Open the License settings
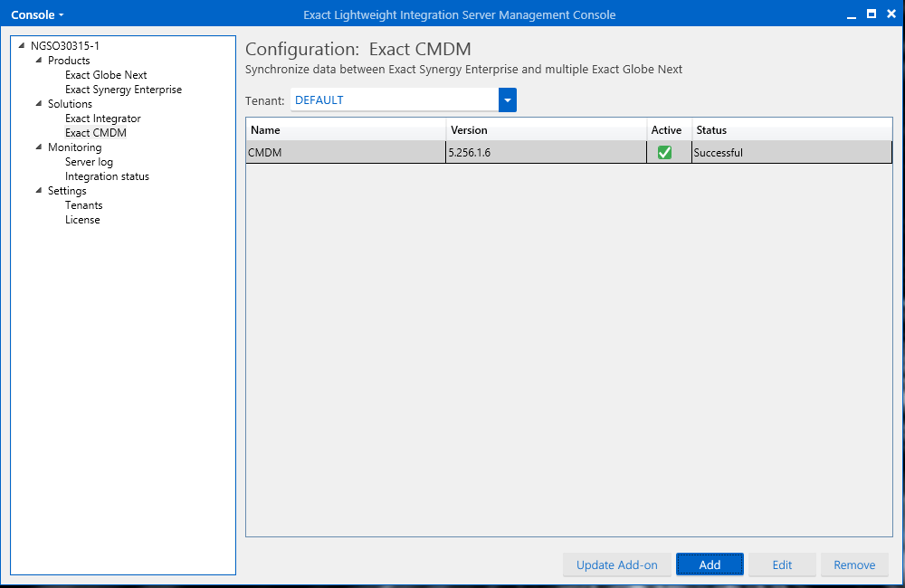The height and width of the screenshot is (588, 905). (82, 219)
